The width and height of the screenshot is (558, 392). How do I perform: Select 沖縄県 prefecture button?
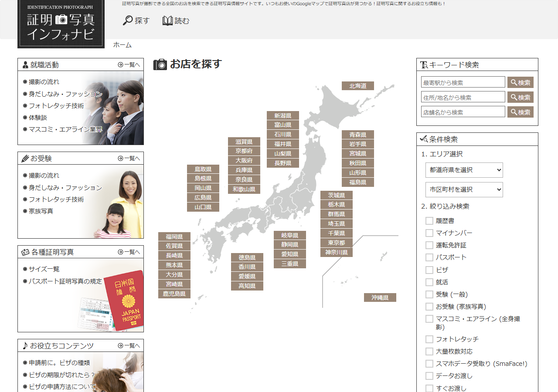(x=380, y=297)
